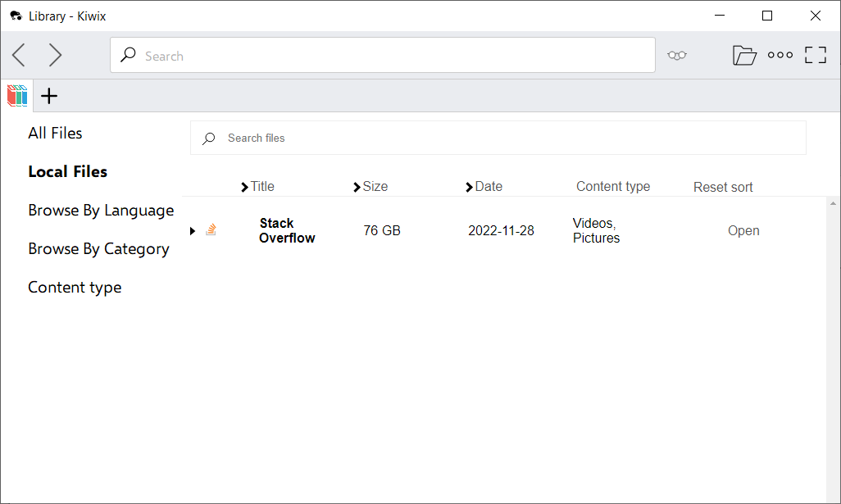
Task: Click the reading glasses icon in toolbar
Action: (676, 55)
